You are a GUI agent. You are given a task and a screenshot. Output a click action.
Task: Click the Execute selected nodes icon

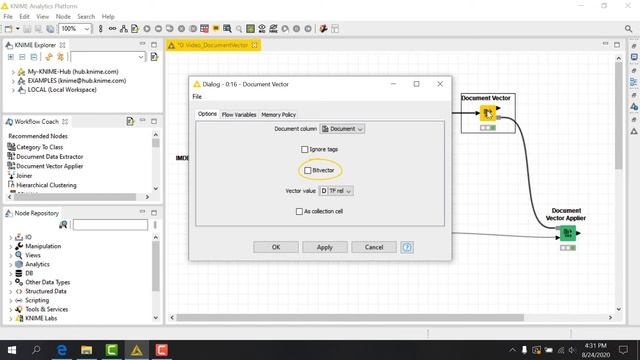147,29
